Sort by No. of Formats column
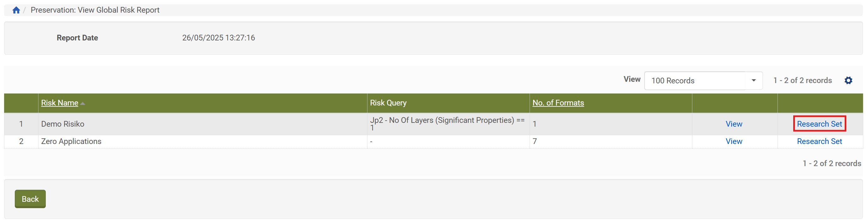The height and width of the screenshot is (222, 868). (x=558, y=103)
